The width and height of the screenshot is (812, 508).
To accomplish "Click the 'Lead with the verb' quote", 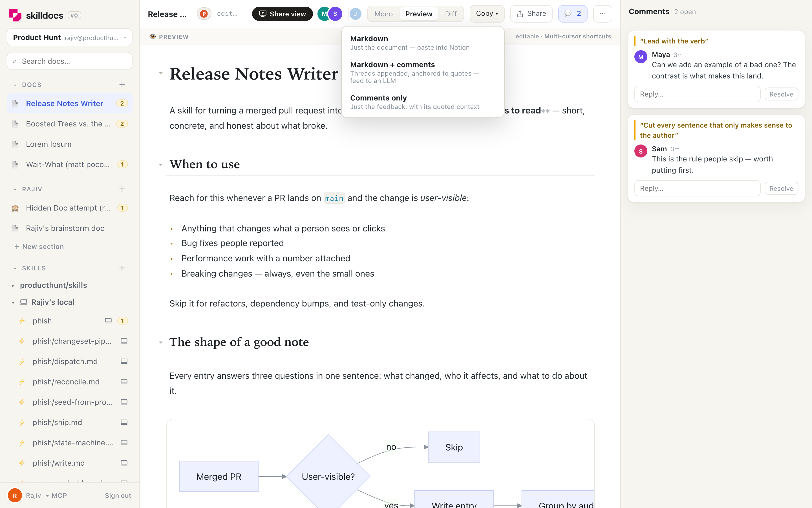I will coord(674,41).
